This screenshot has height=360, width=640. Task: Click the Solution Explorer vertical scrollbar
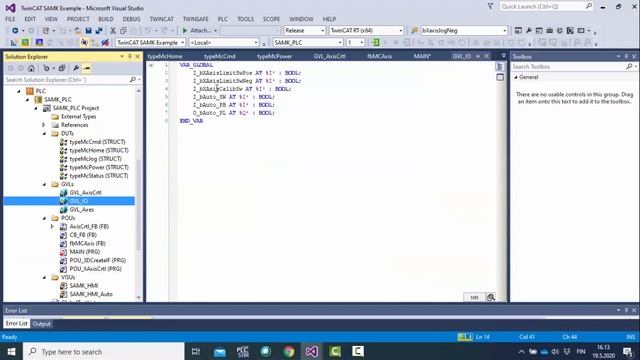pyautogui.click(x=138, y=194)
